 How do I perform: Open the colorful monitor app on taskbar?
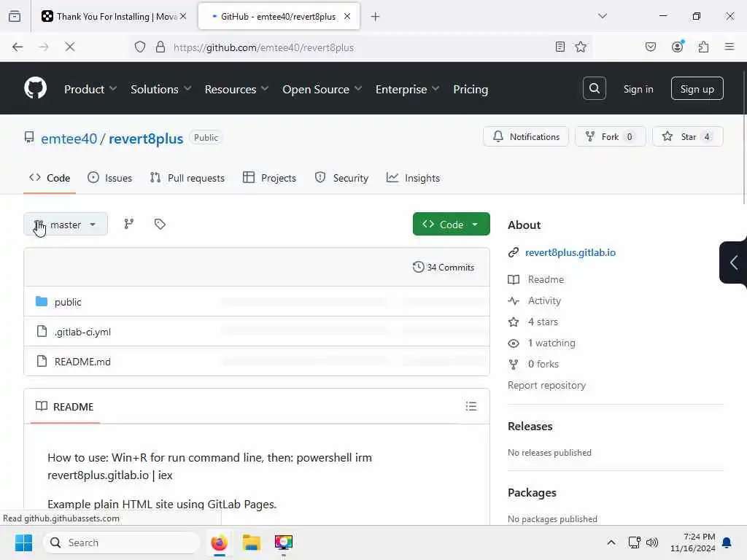284,542
